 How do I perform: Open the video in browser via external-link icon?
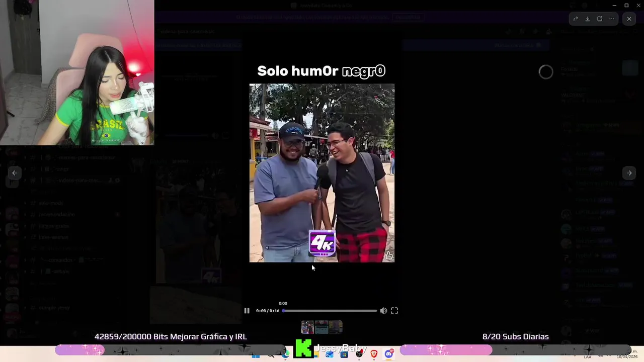pyautogui.click(x=600, y=19)
